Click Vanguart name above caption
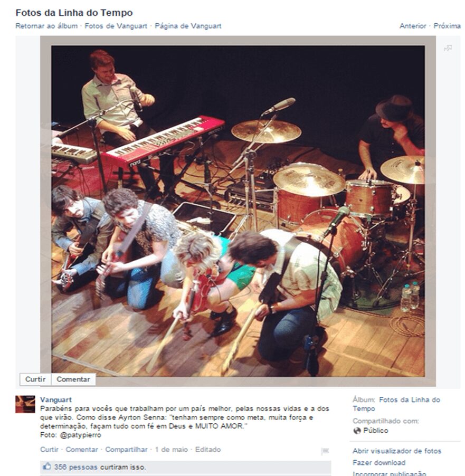465x476 pixels. coord(56,399)
